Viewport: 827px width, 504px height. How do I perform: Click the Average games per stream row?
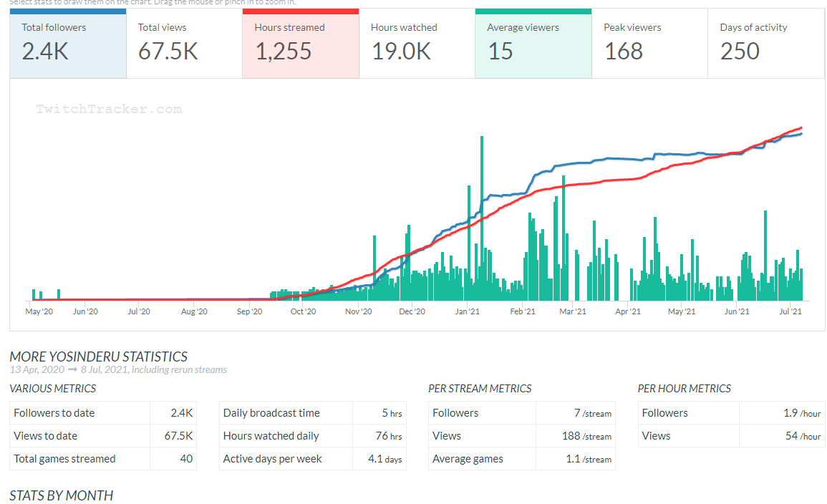[x=522, y=459]
